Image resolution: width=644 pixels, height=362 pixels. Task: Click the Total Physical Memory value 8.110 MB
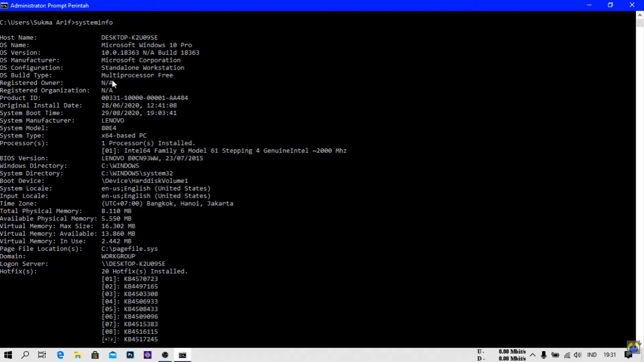[116, 211]
